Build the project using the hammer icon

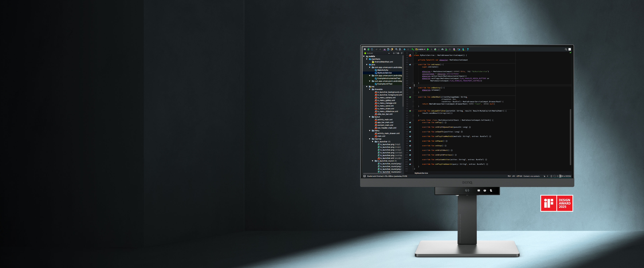413,49
